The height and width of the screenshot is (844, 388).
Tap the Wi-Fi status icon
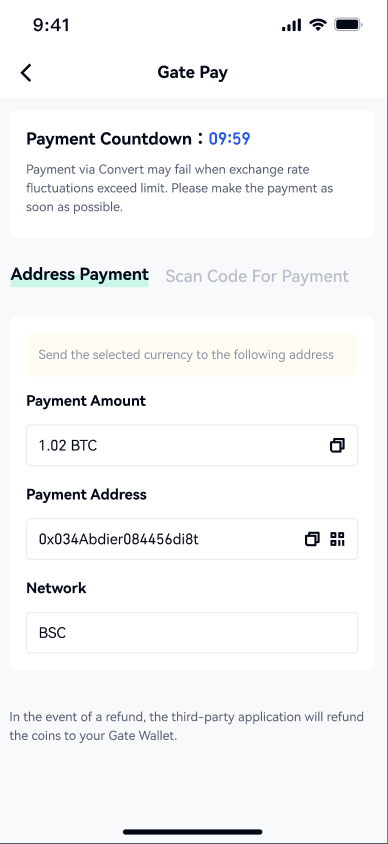[x=318, y=25]
